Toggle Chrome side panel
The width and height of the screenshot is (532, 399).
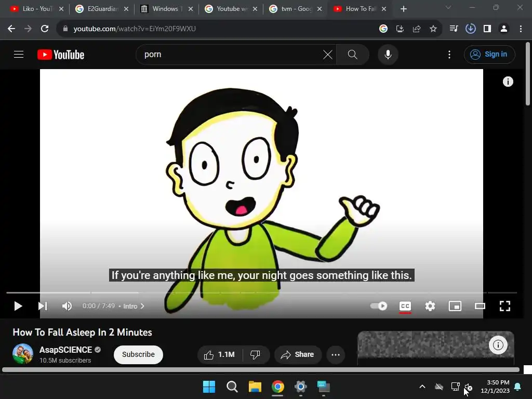pos(487,29)
